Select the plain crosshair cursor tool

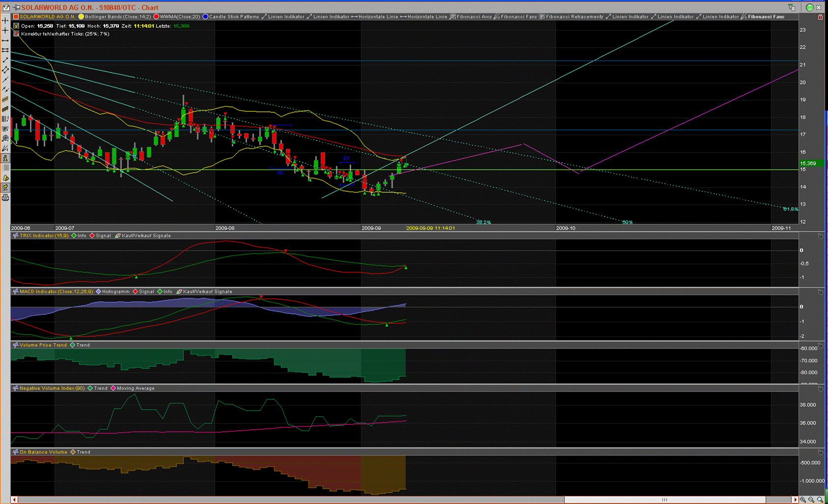click(x=5, y=30)
